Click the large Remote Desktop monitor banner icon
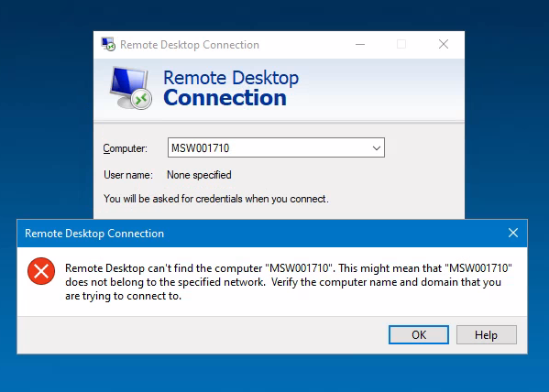This screenshot has height=392, width=549. [x=130, y=88]
